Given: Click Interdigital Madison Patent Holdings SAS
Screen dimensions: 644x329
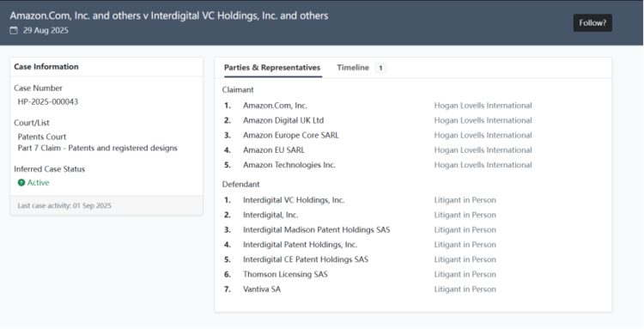Looking at the screenshot, I should (x=317, y=229).
